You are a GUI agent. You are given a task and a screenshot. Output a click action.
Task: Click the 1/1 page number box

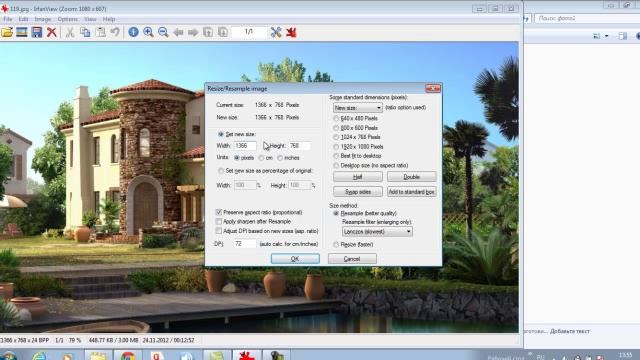coord(249,32)
